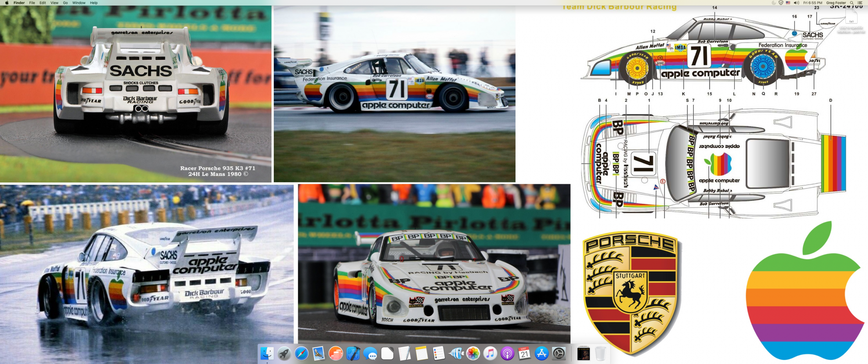
Task: Open the Apple menu
Action: (x=7, y=3)
